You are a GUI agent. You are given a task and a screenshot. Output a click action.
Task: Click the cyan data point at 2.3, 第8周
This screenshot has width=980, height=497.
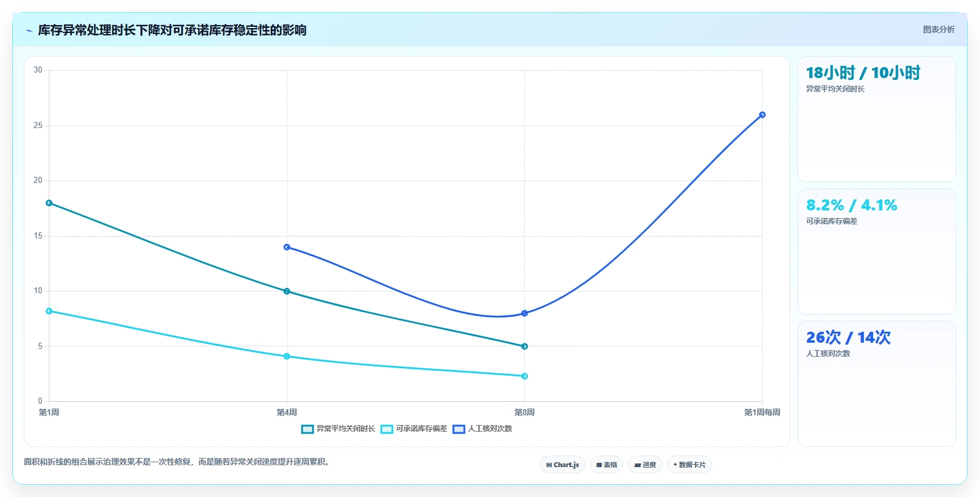[525, 376]
